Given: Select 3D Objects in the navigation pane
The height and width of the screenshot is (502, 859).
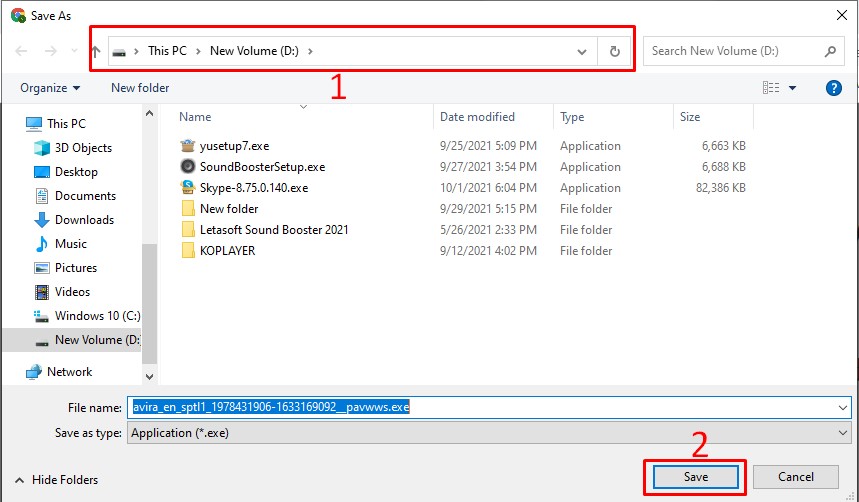Looking at the screenshot, I should [83, 148].
